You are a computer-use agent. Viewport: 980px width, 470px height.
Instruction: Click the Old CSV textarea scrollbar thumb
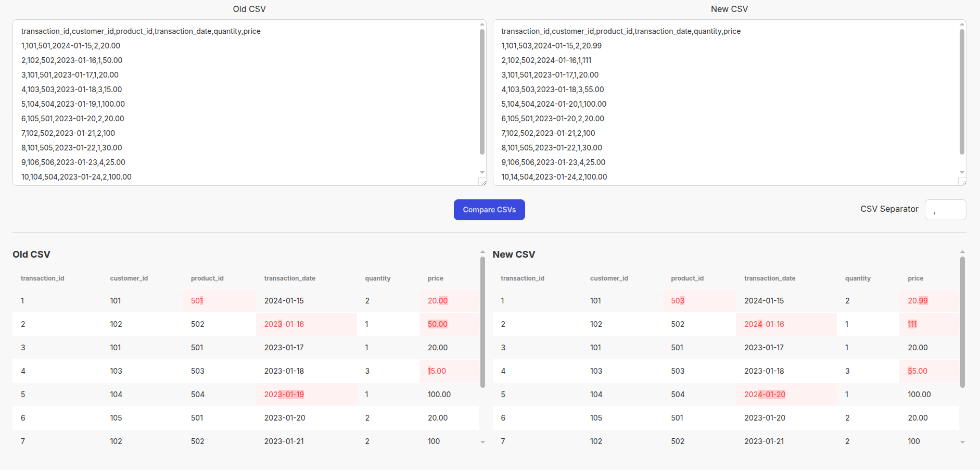click(482, 92)
